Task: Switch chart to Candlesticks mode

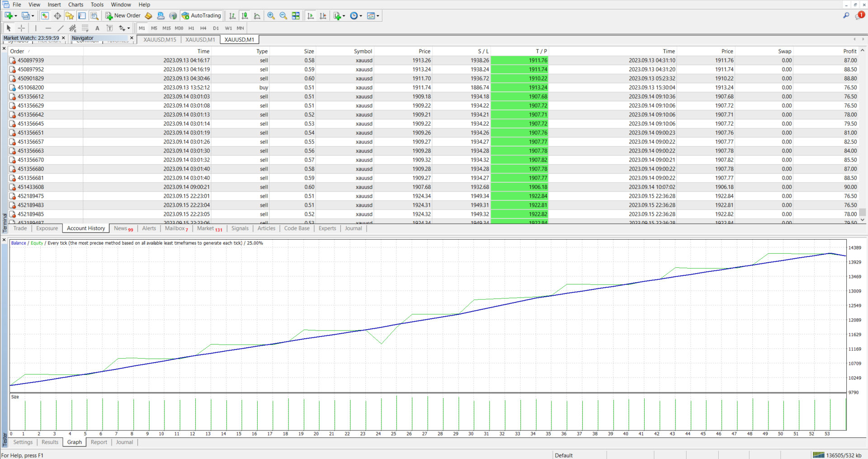Action: click(245, 16)
